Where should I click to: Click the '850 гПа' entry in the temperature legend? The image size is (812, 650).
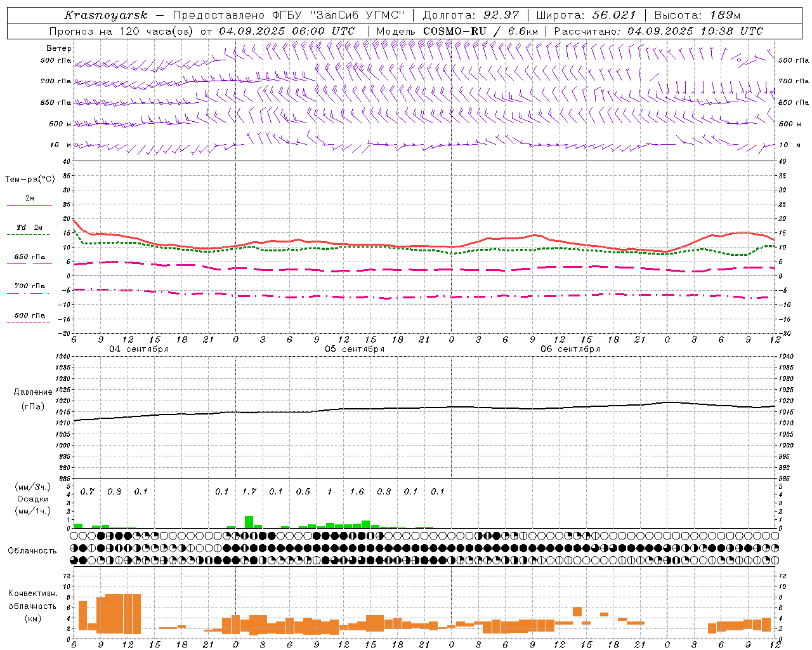click(30, 257)
